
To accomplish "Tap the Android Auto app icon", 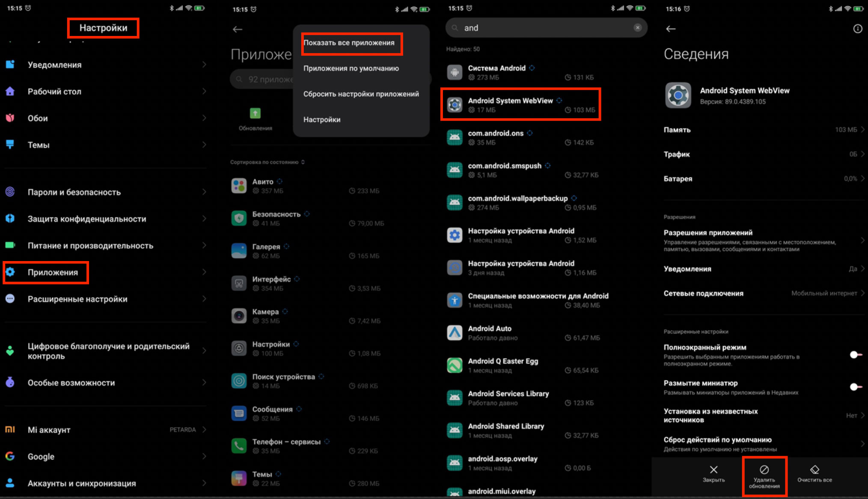I will [455, 333].
